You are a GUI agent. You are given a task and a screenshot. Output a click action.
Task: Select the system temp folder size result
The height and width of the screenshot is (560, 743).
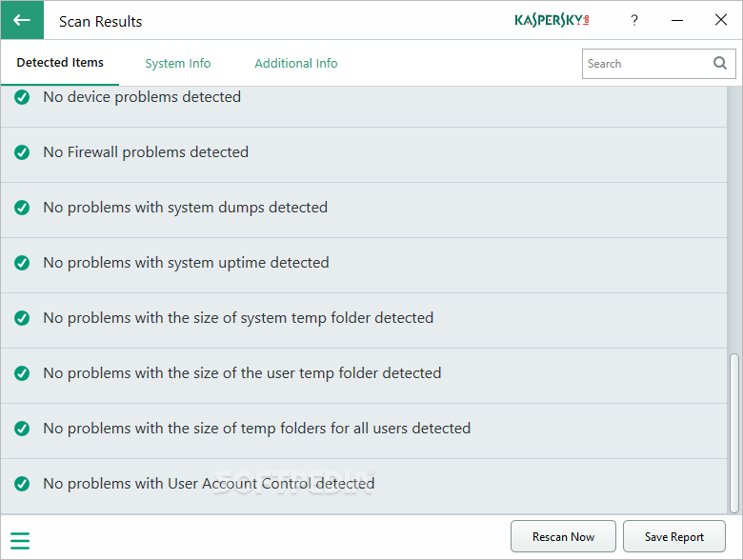point(238,318)
